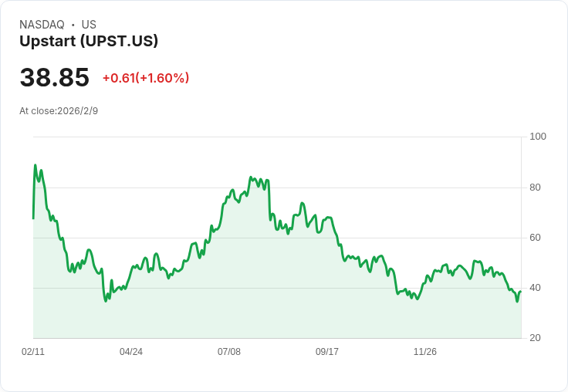Viewport: 568px width, 392px height.
Task: Click the 11/26 date on time axis
Action: [x=425, y=352]
